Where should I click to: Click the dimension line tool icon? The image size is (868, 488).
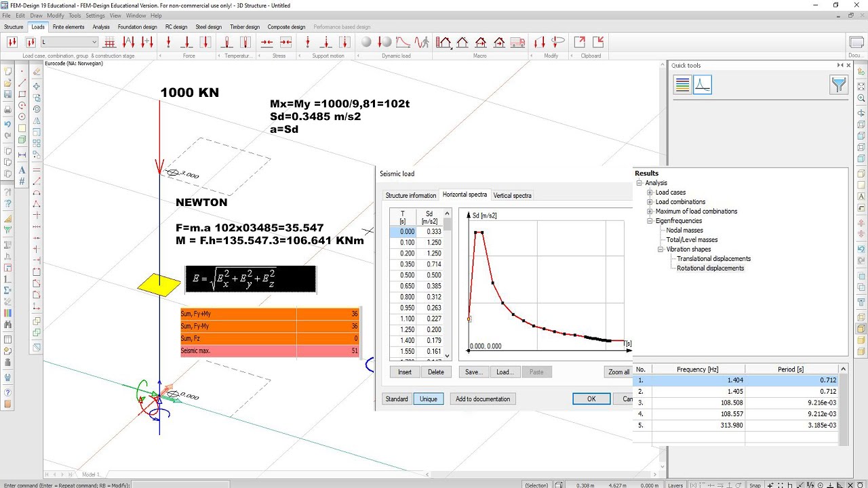click(22, 155)
